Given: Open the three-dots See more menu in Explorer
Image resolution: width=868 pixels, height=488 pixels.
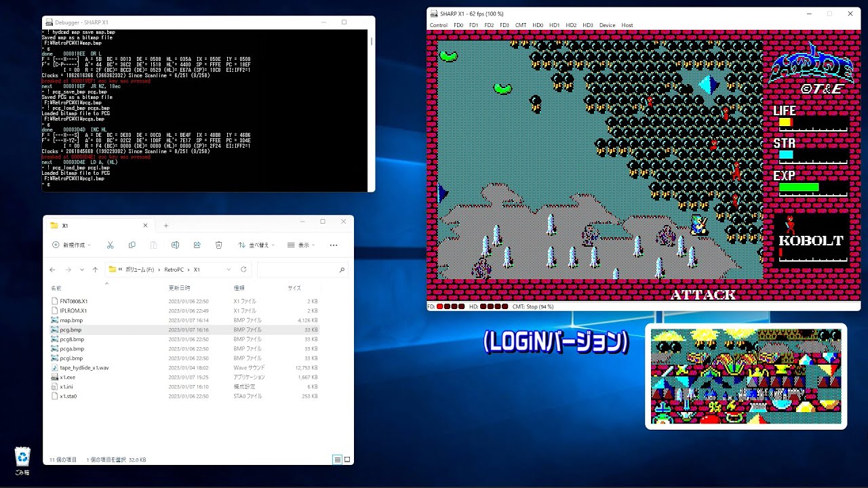Looking at the screenshot, I should coord(334,245).
